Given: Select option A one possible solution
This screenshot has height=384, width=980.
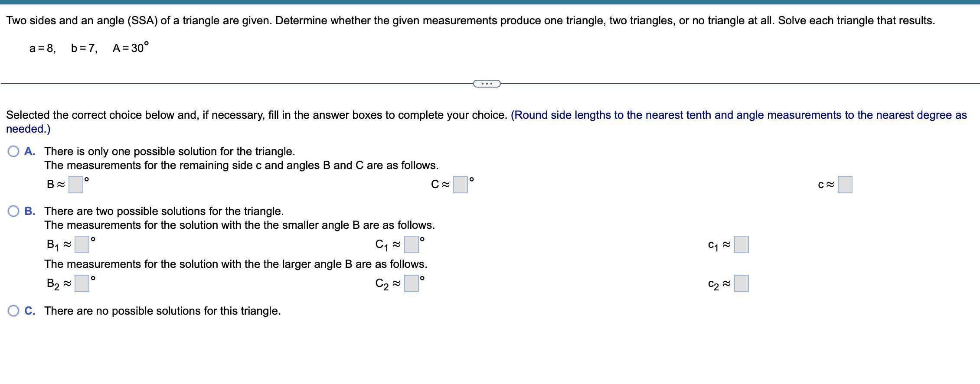Looking at the screenshot, I should pyautogui.click(x=13, y=151).
